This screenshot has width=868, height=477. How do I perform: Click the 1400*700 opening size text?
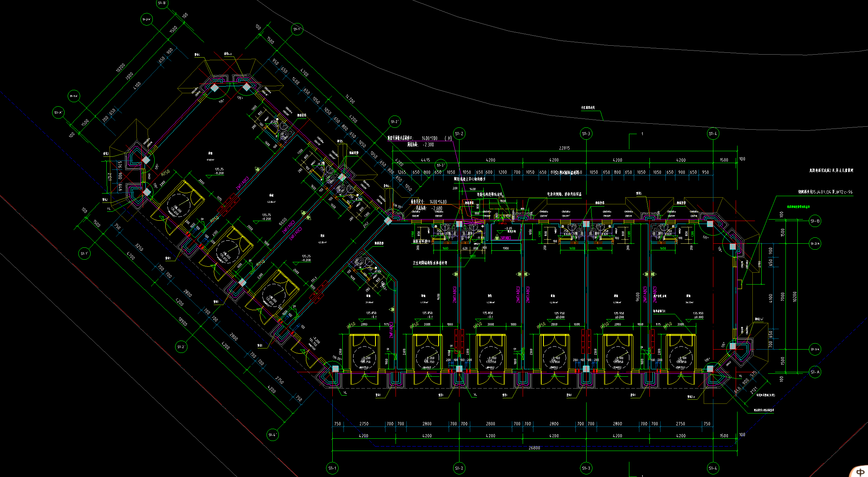(x=429, y=138)
